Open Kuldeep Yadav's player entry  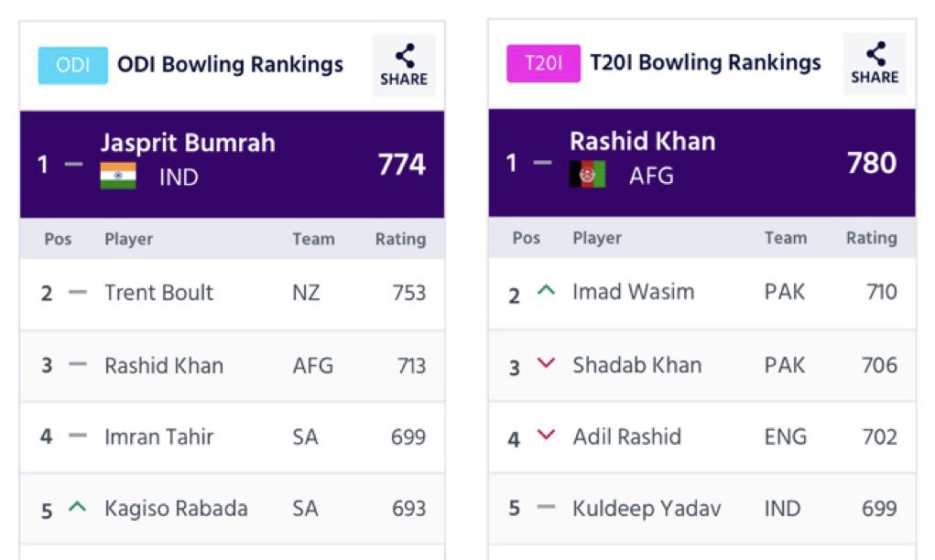pos(701,508)
